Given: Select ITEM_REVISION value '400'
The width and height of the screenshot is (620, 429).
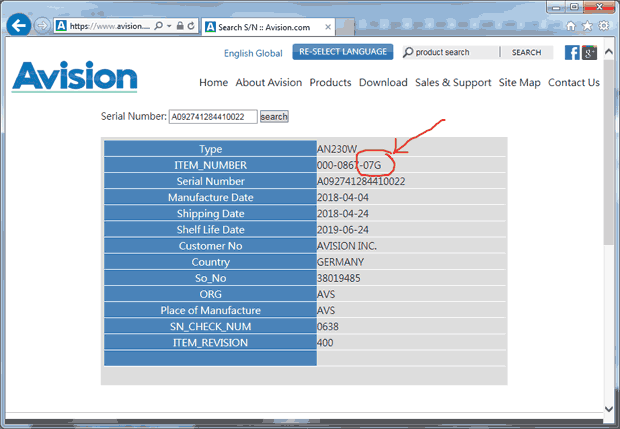Looking at the screenshot, I should click(325, 343).
